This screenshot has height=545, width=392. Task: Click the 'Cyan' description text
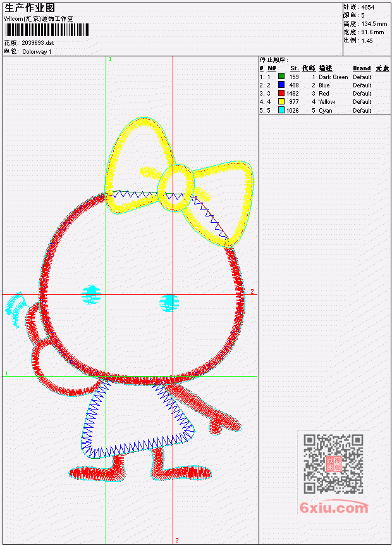coord(326,111)
